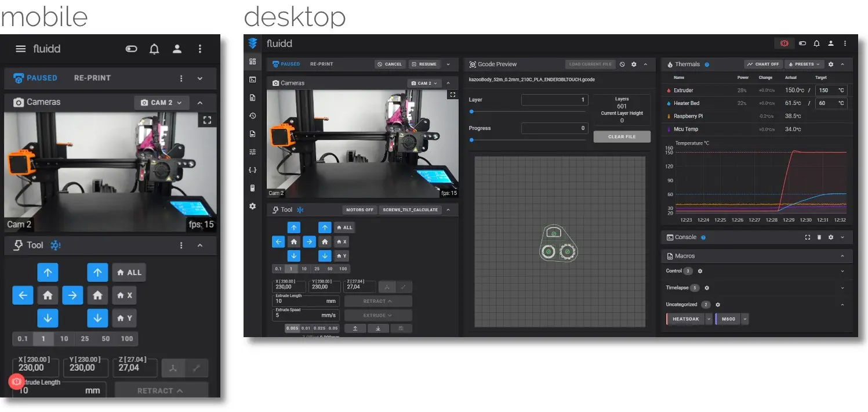Open CAM 2 dropdown in mobile Cameras
868x412 pixels.
click(x=162, y=103)
